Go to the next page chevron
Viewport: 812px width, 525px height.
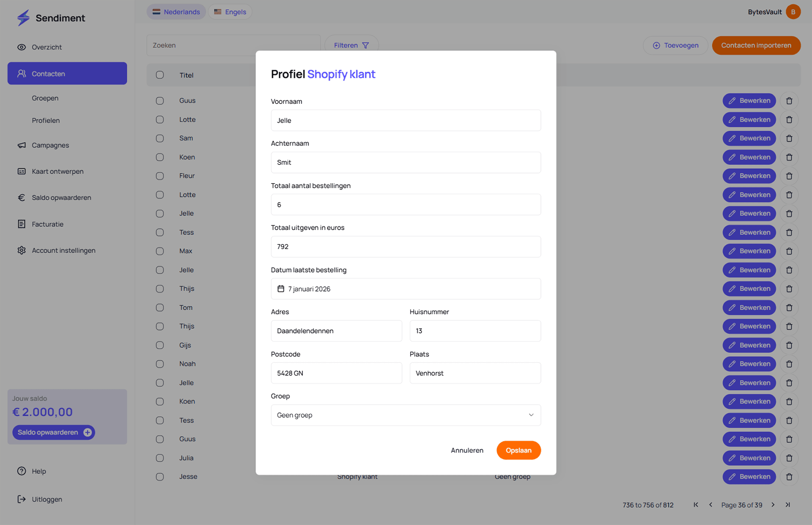coord(773,505)
